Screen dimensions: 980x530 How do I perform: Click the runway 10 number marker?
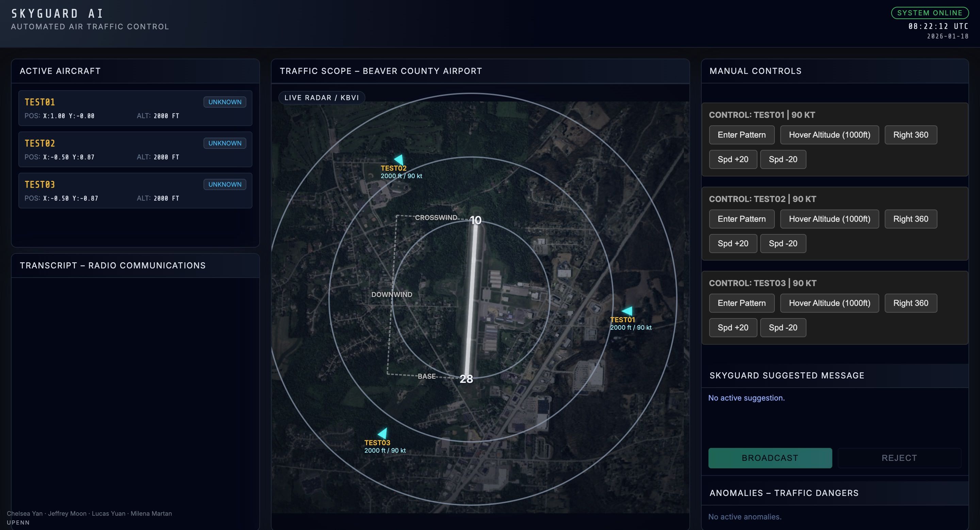[x=476, y=220]
